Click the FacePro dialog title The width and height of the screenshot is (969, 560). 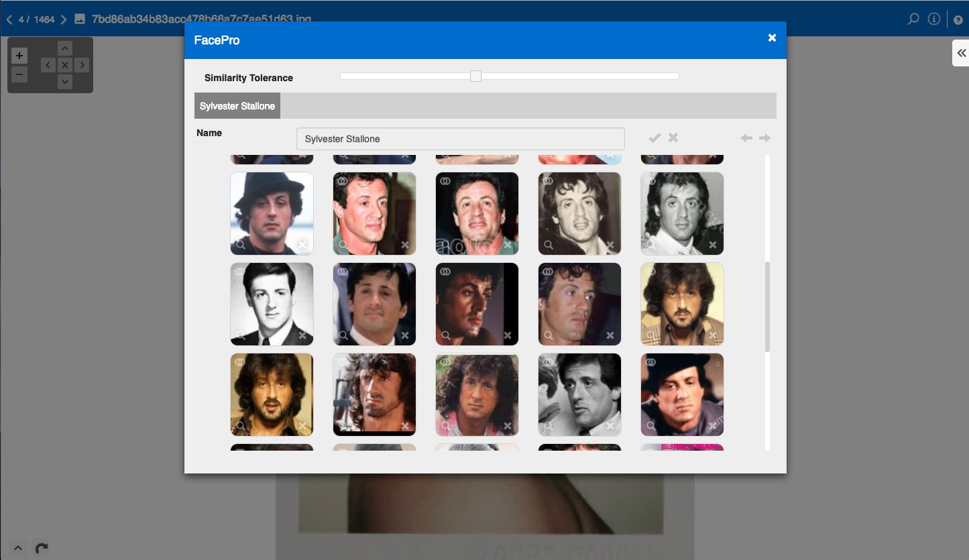217,40
